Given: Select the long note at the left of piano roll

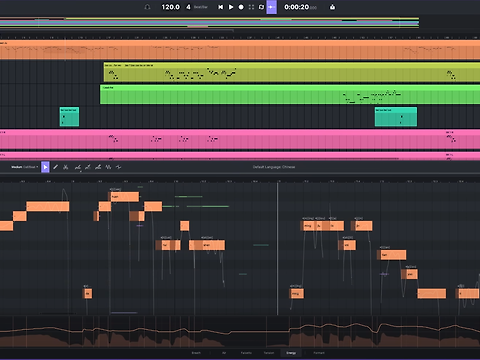Looking at the screenshot, I should pos(48,206).
